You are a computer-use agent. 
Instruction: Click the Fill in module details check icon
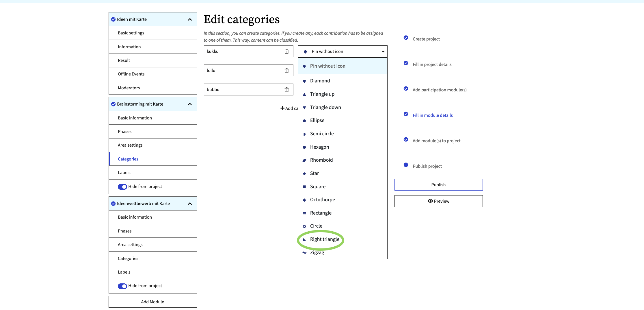coord(406,114)
